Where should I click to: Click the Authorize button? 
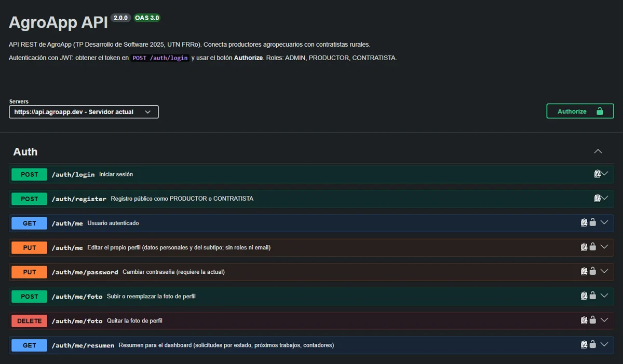pyautogui.click(x=580, y=111)
